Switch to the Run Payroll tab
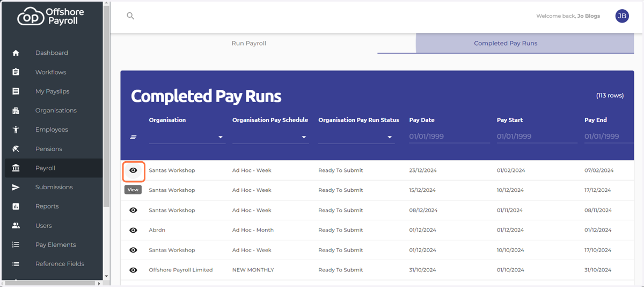Image resolution: width=644 pixels, height=287 pixels. point(248,43)
